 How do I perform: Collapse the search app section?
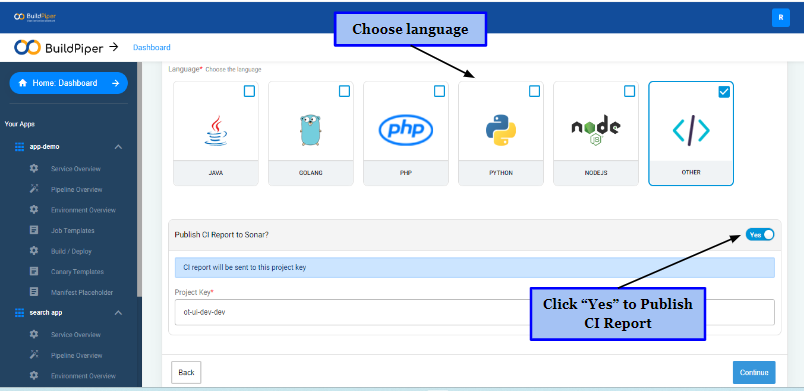tap(118, 313)
